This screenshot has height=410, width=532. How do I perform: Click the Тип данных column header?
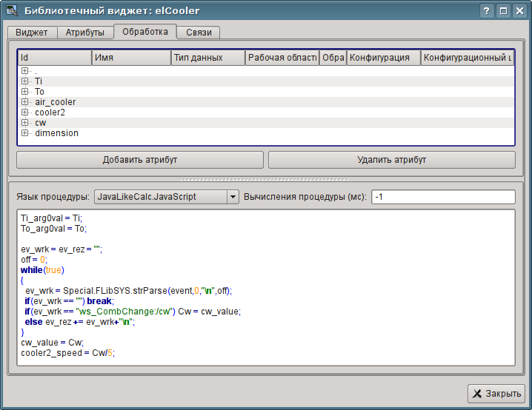point(207,58)
